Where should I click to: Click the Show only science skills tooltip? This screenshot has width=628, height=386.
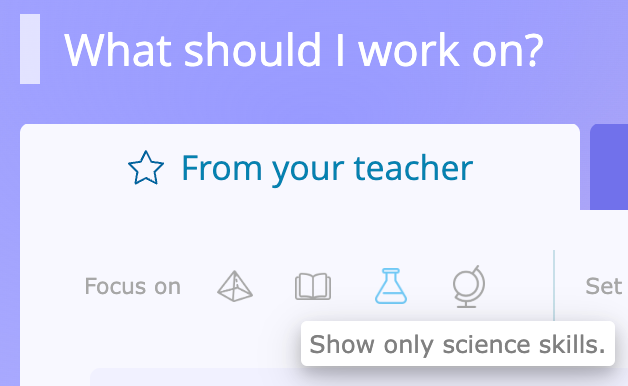click(x=458, y=344)
